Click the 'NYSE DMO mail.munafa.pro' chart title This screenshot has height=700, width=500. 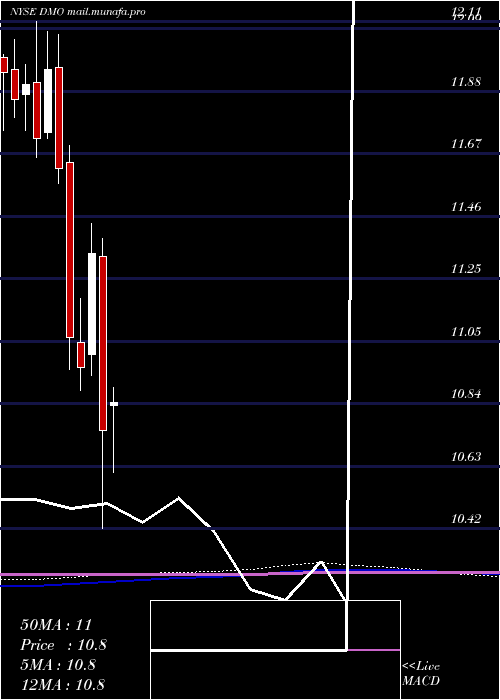click(78, 12)
